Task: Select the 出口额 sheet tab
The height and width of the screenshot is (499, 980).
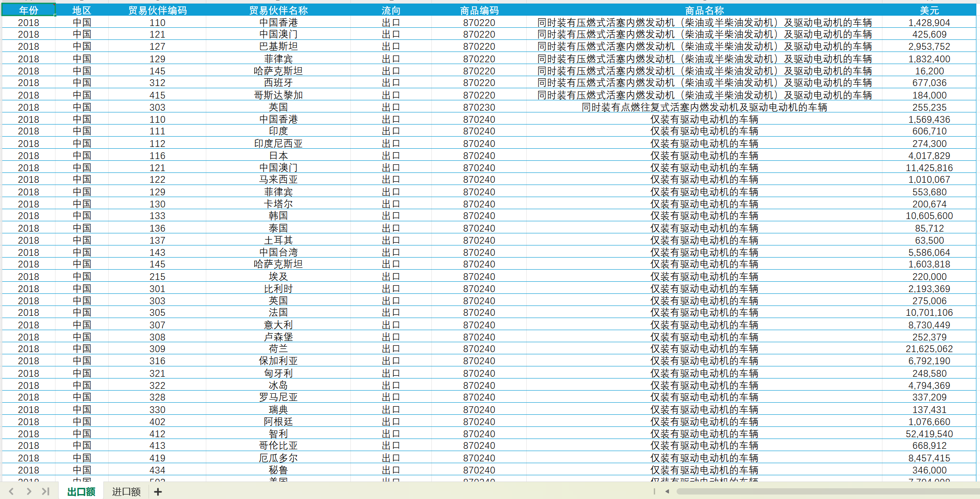Action: coord(81,491)
